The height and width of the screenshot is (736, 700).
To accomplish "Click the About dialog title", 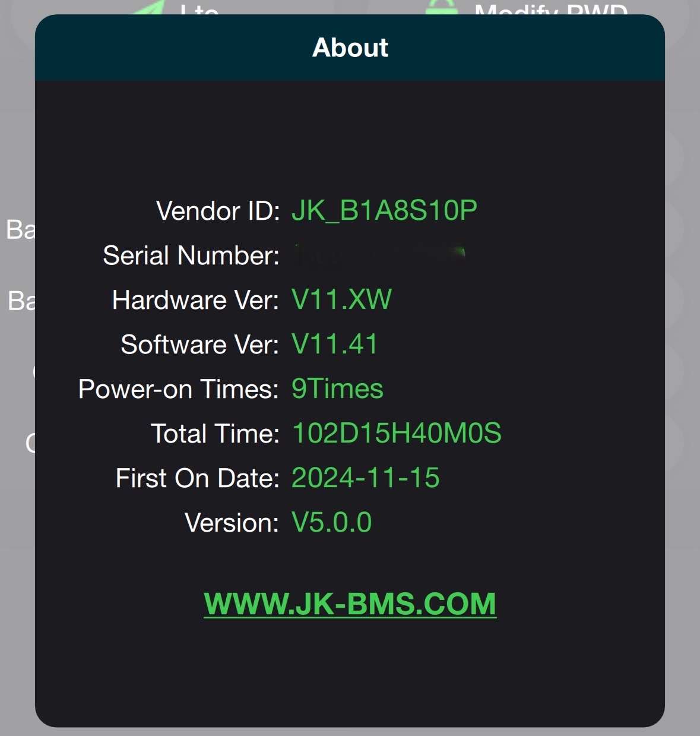I will coord(350,48).
